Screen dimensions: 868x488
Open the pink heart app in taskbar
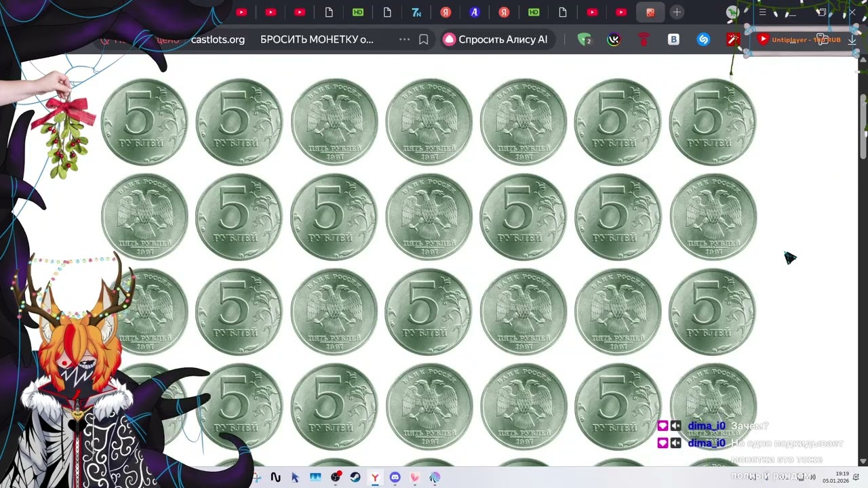415,477
